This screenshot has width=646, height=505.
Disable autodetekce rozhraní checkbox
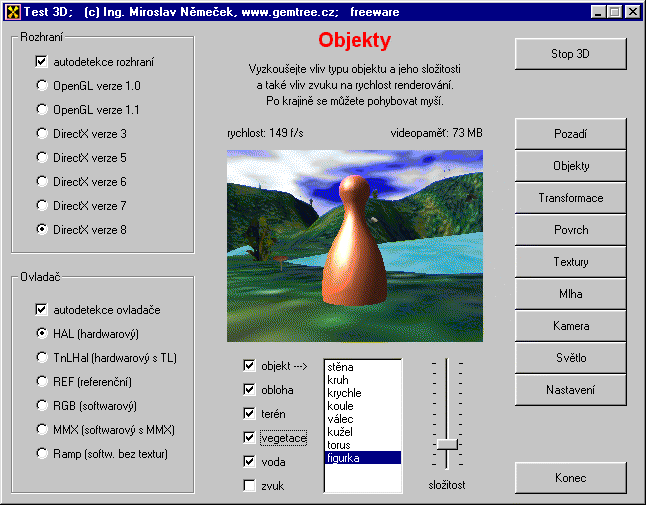(x=41, y=61)
